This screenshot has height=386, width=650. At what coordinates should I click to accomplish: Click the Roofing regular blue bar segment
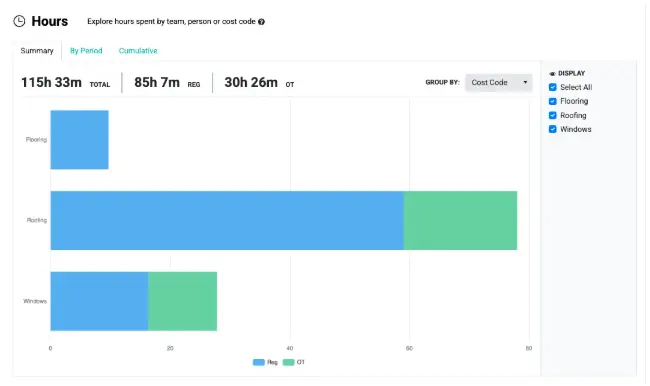[227, 221]
